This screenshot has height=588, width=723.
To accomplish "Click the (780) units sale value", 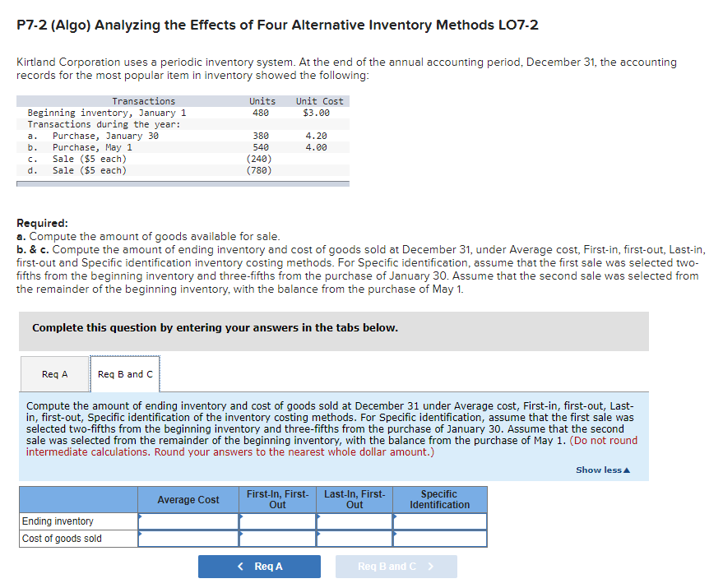I will coord(259,170).
